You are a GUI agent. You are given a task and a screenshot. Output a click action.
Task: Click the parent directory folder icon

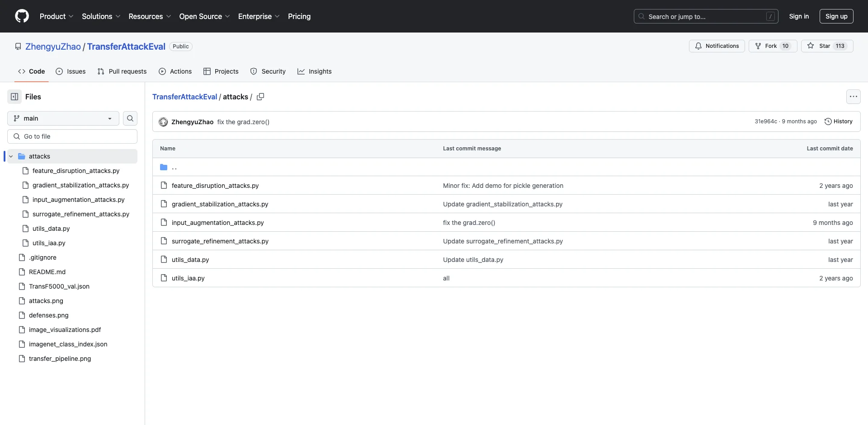coord(164,167)
